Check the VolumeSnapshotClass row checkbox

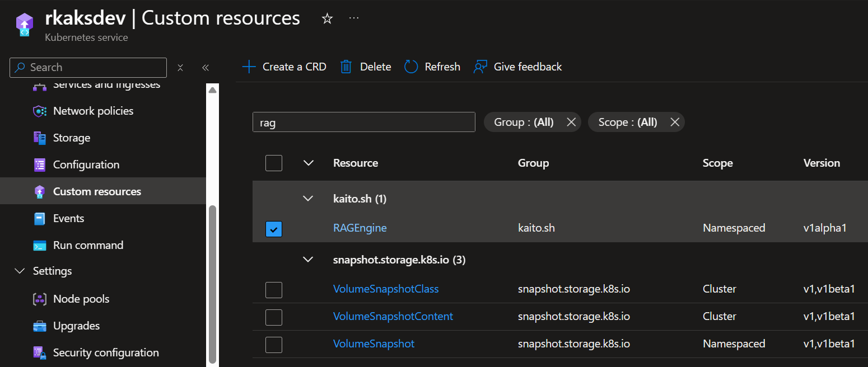274,290
